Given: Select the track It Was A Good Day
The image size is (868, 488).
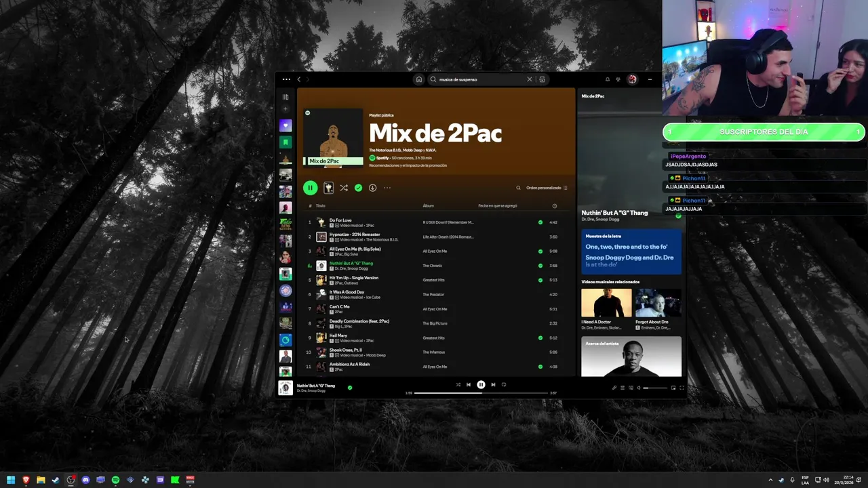Looking at the screenshot, I should pos(347,292).
